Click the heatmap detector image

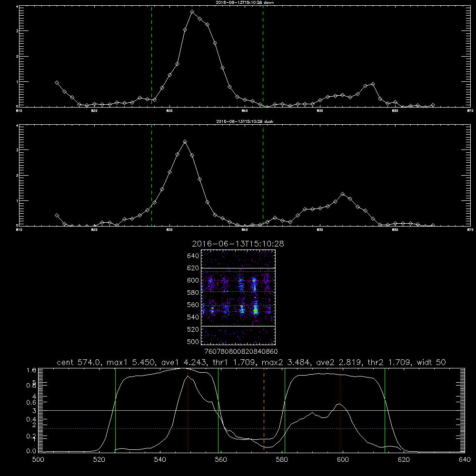click(238, 297)
